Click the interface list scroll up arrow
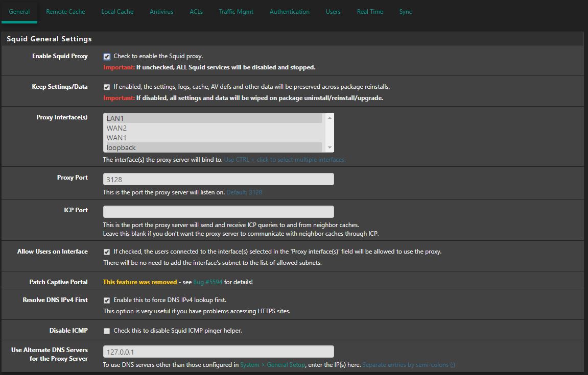The width and height of the screenshot is (588, 375). 330,118
